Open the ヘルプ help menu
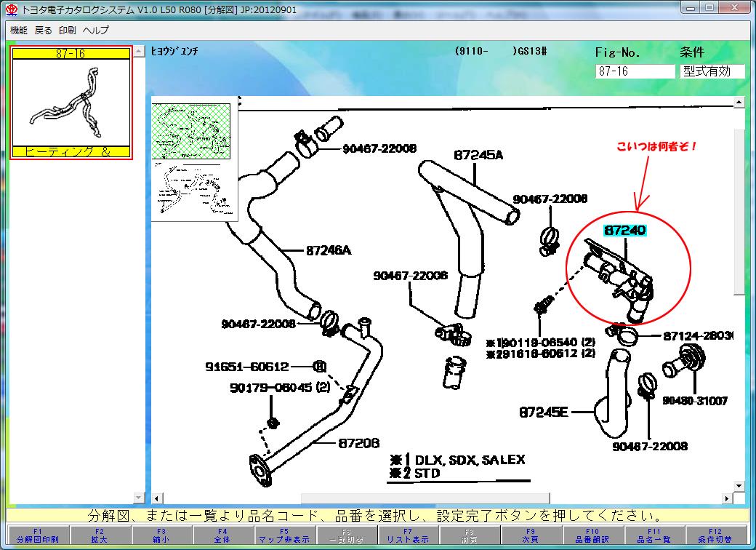The height and width of the screenshot is (550, 756). click(x=96, y=31)
